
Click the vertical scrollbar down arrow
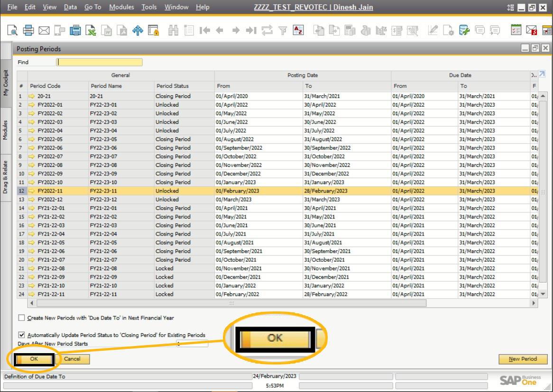coord(543,294)
